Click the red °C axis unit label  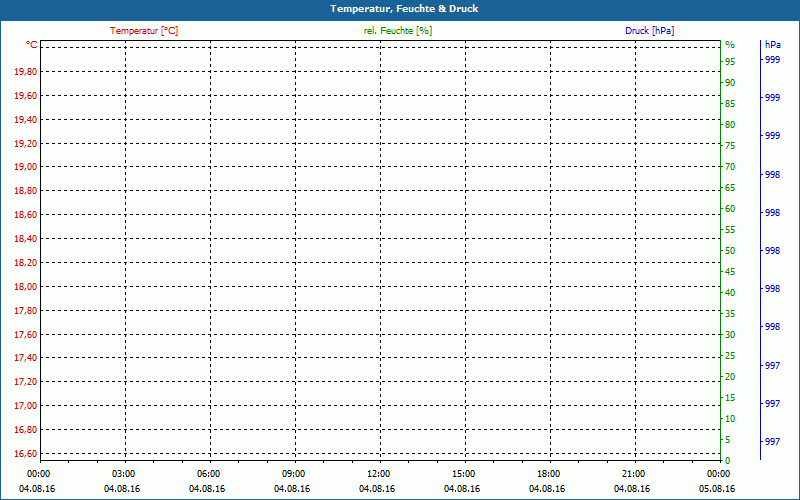(31, 45)
